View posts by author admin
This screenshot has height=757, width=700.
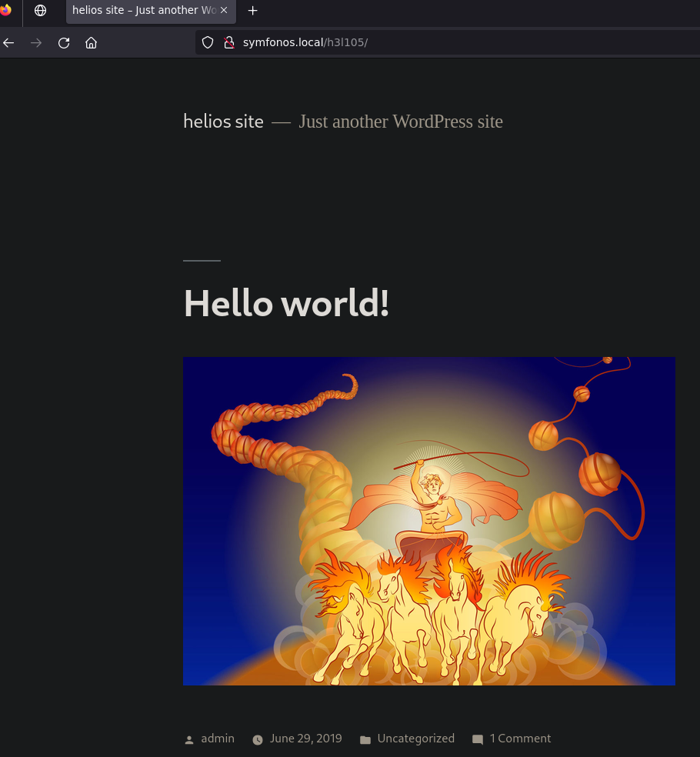pyautogui.click(x=218, y=739)
